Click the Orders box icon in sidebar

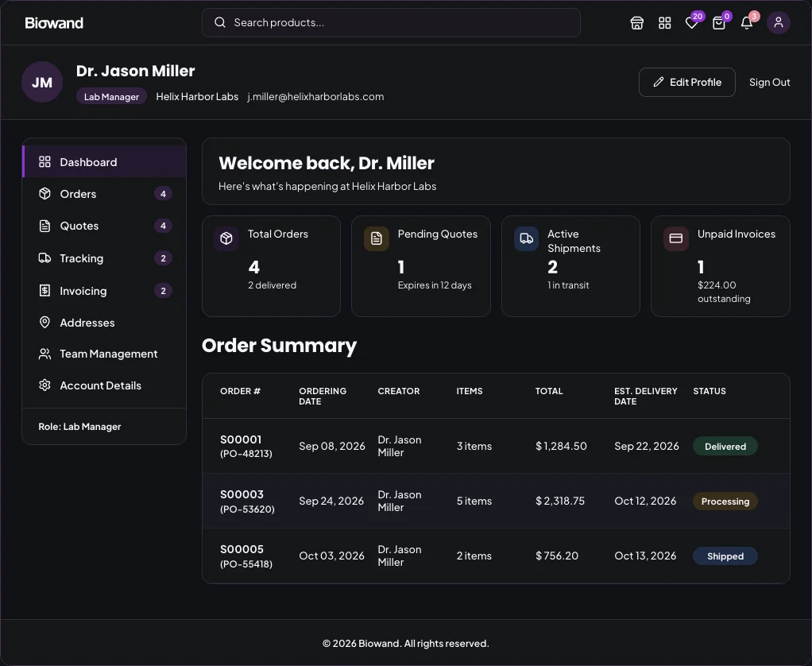pyautogui.click(x=45, y=194)
